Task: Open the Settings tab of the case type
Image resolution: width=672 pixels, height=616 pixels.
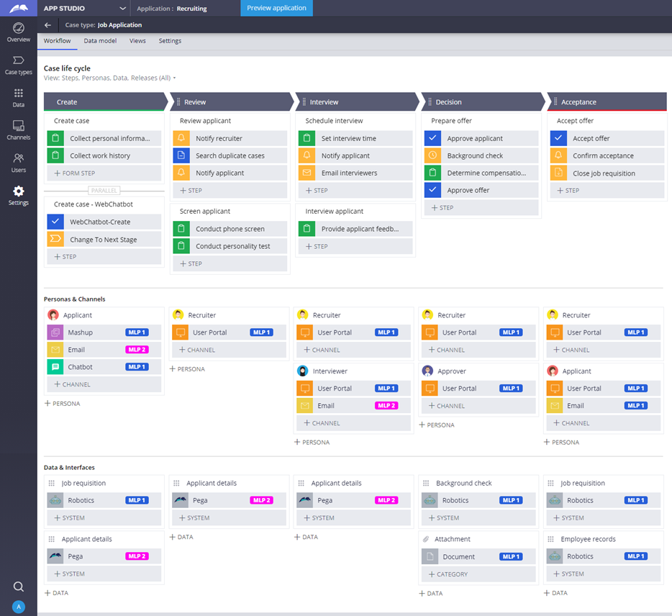Action: (x=170, y=41)
